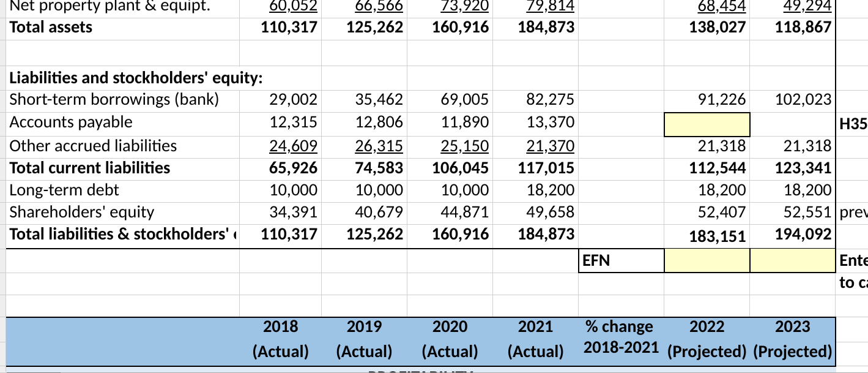
Task: Click 2021 long-term debt 18,200
Action: click(551, 190)
